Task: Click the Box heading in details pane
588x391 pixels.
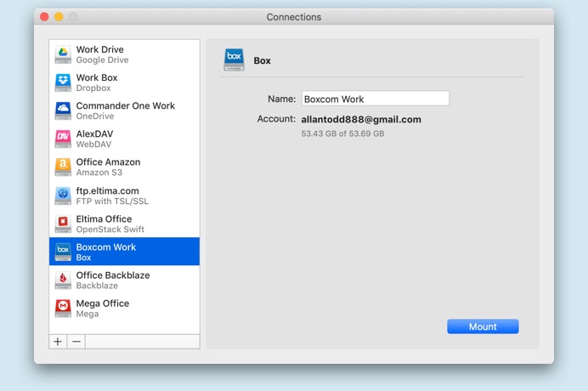Action: (262, 60)
